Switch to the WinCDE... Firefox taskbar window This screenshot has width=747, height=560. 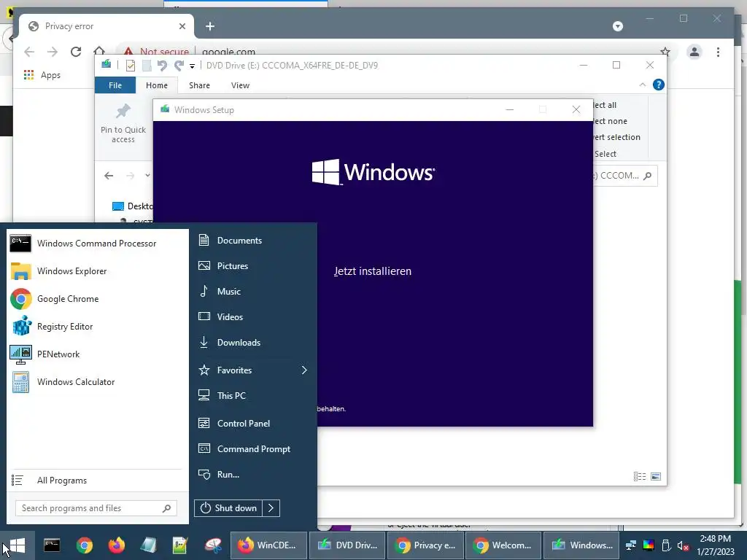point(268,545)
